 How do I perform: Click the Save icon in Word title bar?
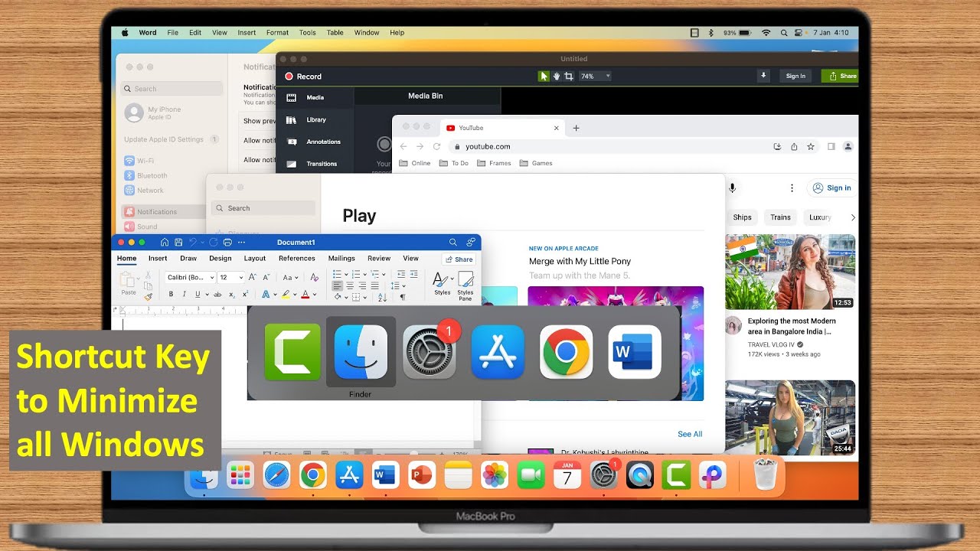178,242
